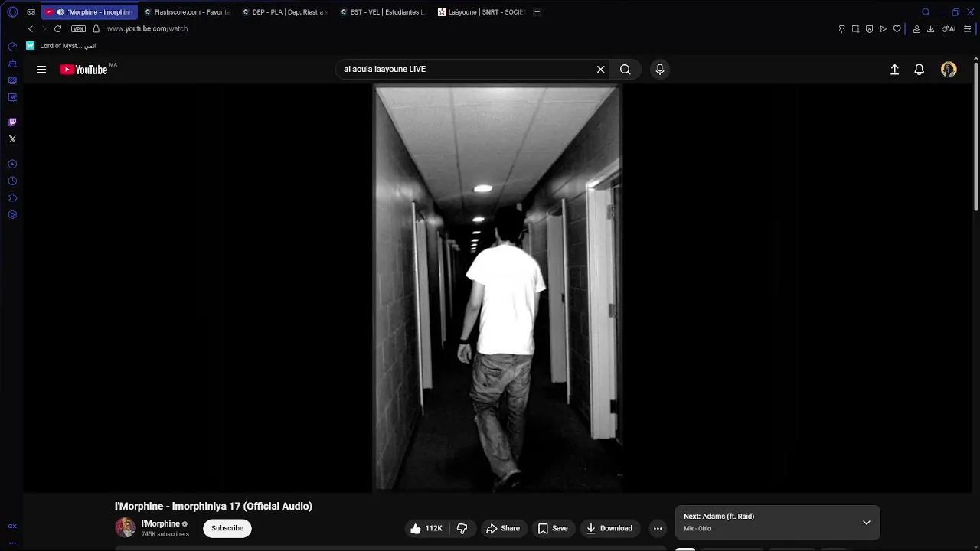The image size is (980, 551).
Task: Open the Opera GX main menu logo
Action: pos(12,12)
